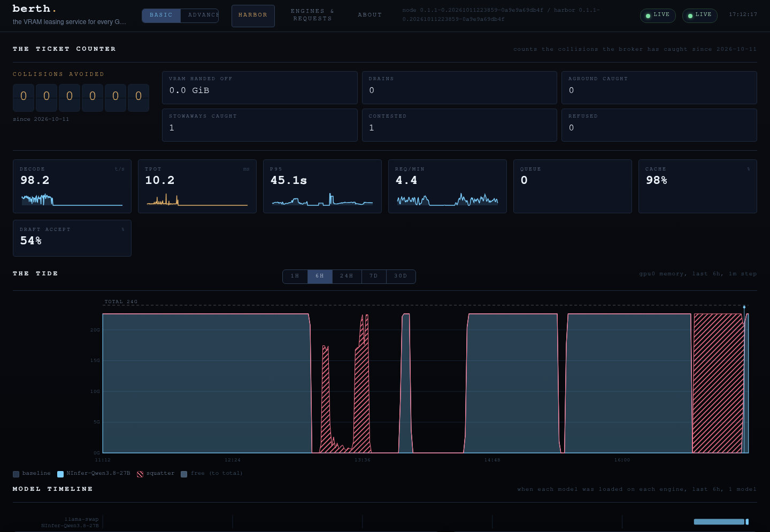This screenshot has height=532, width=770.
Task: Click the Decode sparkline chart
Action: pyautogui.click(x=72, y=199)
